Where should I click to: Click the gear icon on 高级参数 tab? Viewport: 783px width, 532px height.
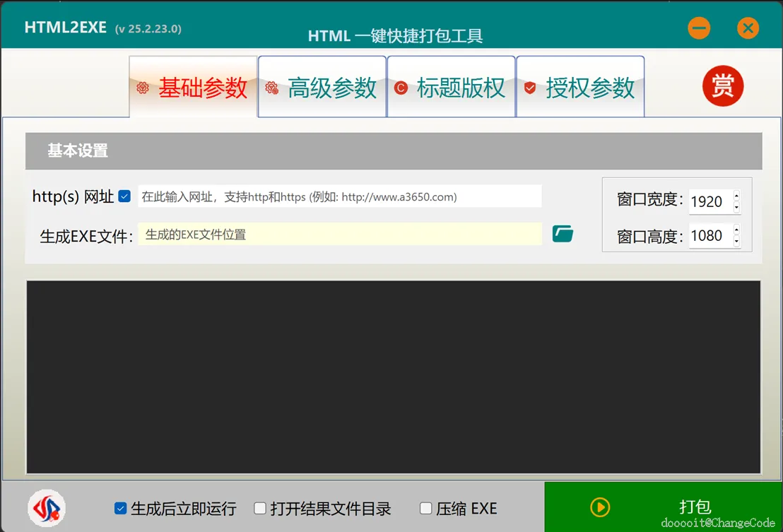click(x=271, y=86)
